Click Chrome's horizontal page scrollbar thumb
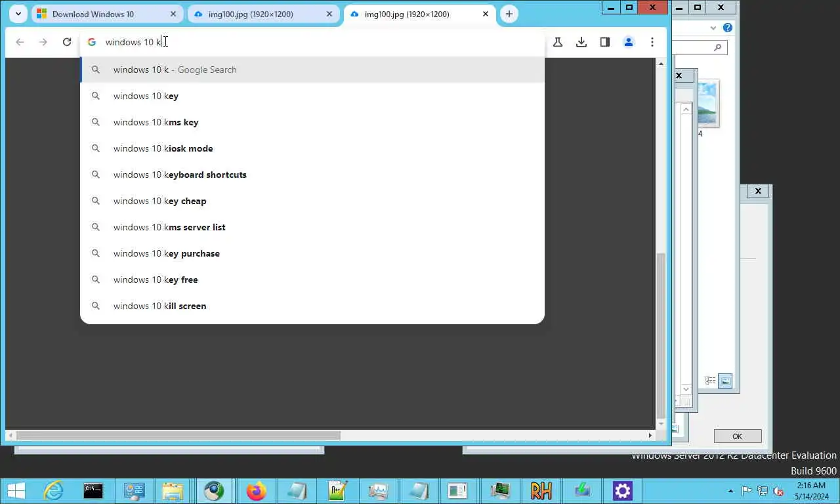 pos(178,435)
